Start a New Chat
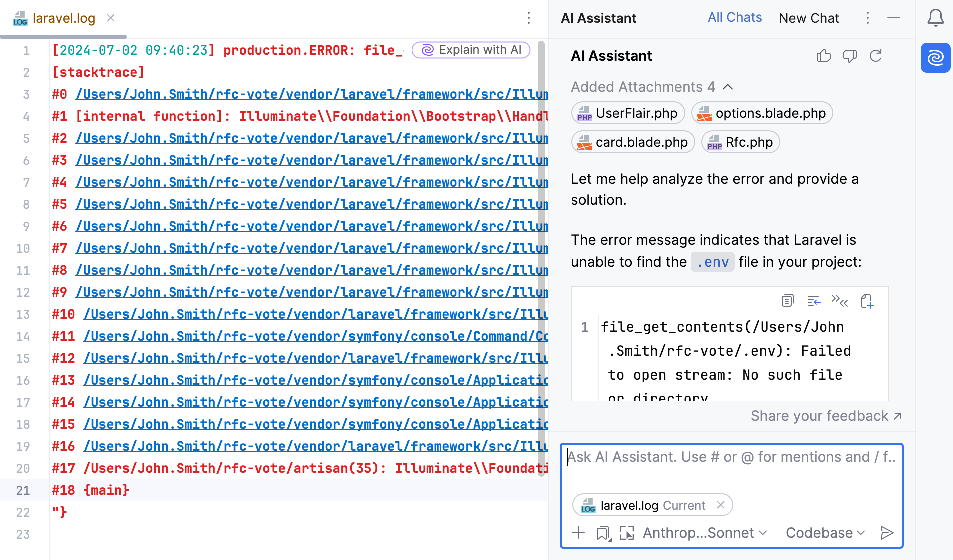Image resolution: width=953 pixels, height=560 pixels. point(808,18)
